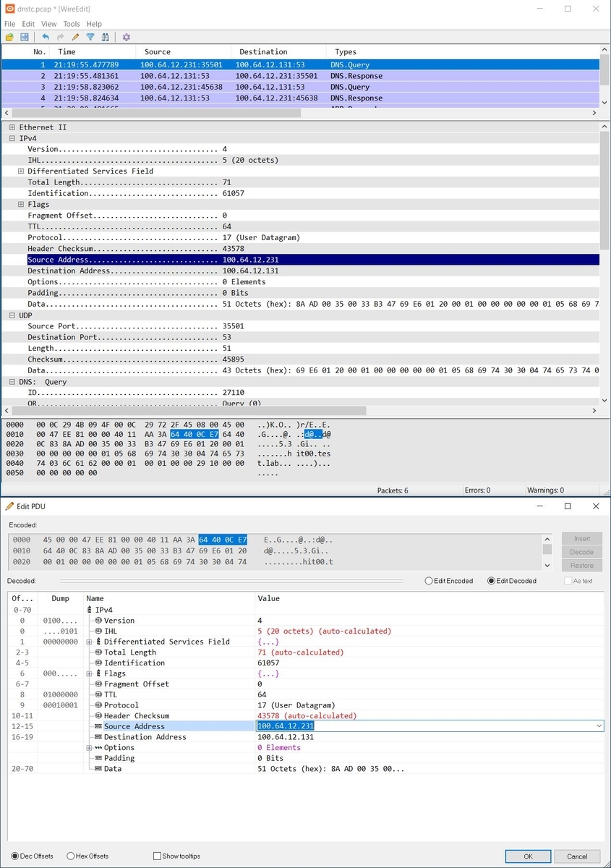Click the Padding field icon in Edit PDU
The height and width of the screenshot is (868, 611).
coord(98,758)
